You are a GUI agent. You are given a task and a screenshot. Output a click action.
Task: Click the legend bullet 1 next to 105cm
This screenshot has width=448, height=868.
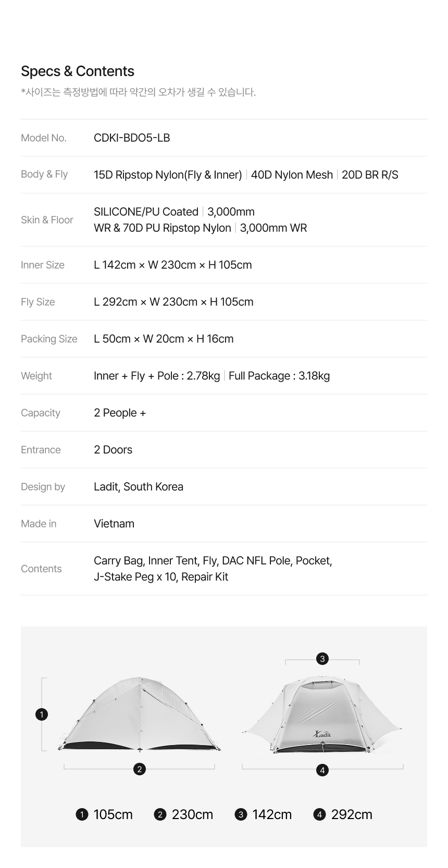coord(82,814)
